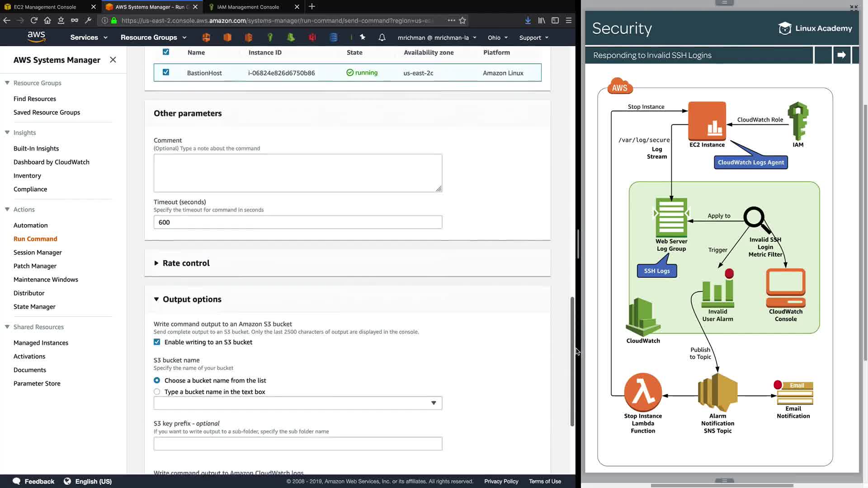Click the browser home icon

coord(47,20)
